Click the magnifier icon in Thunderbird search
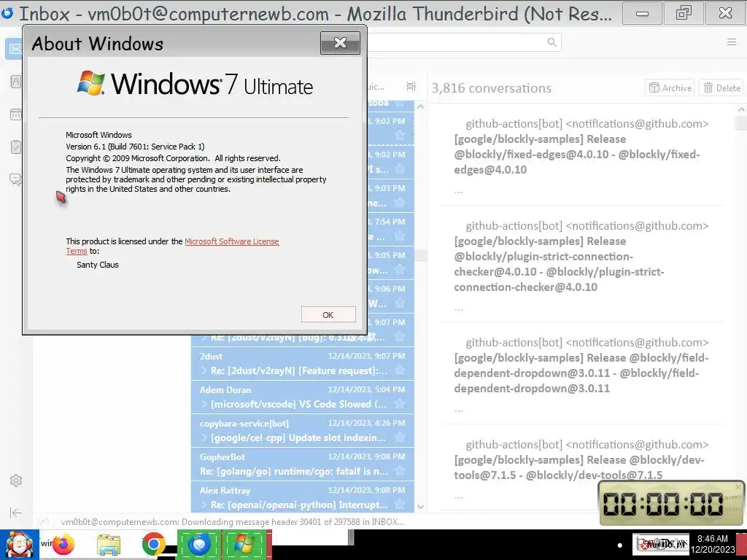The height and width of the screenshot is (560, 747). 551,42
